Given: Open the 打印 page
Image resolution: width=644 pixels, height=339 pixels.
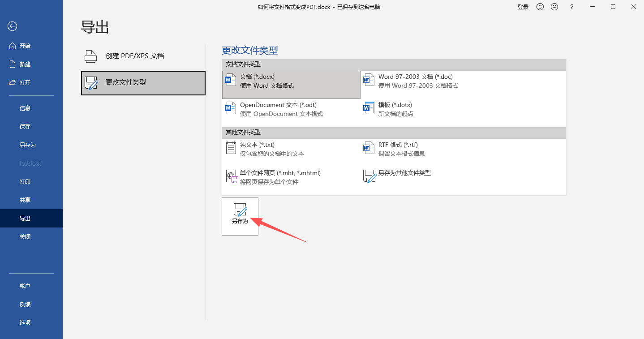Looking at the screenshot, I should [x=31, y=181].
